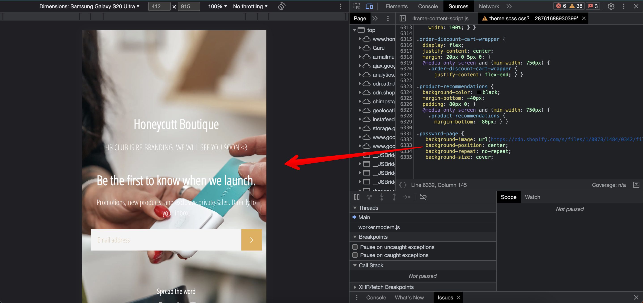The image size is (644, 303).
Task: Enable Pause on uncaught exceptions checkbox
Action: point(355,247)
